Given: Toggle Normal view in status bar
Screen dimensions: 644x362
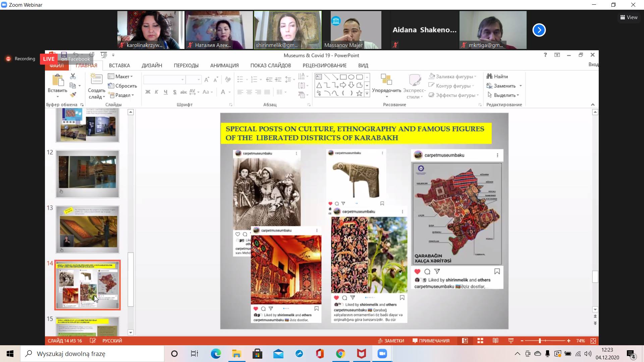Looking at the screenshot, I should (x=465, y=341).
